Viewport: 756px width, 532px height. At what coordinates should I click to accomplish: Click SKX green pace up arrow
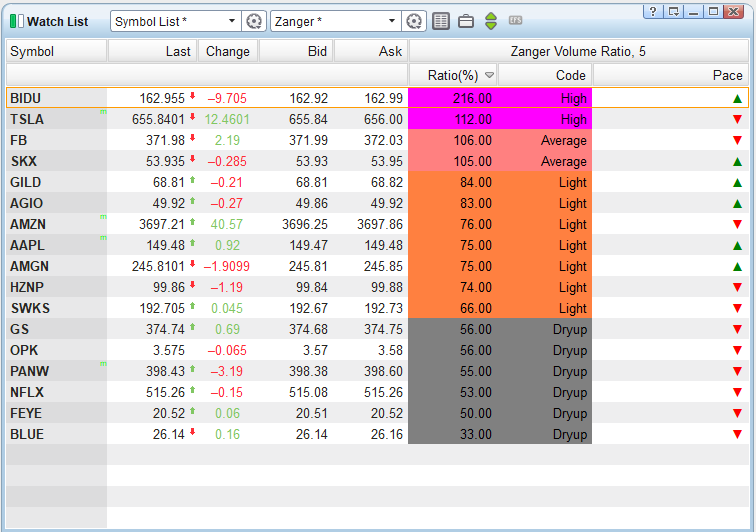737,162
